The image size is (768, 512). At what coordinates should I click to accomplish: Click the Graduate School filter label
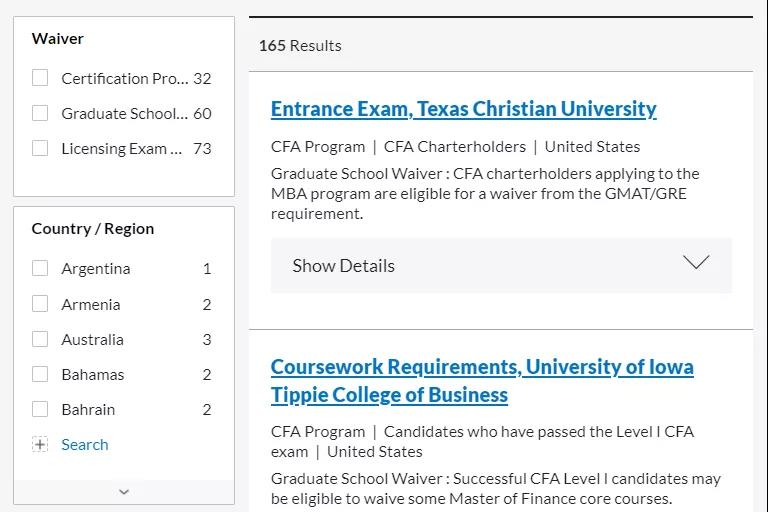click(x=124, y=113)
